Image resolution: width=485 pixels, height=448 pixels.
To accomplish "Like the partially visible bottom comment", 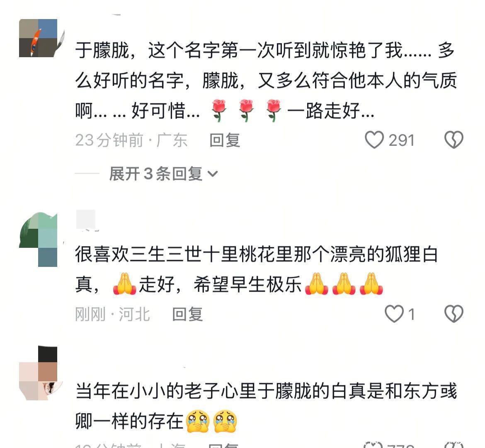I will coord(373,445).
